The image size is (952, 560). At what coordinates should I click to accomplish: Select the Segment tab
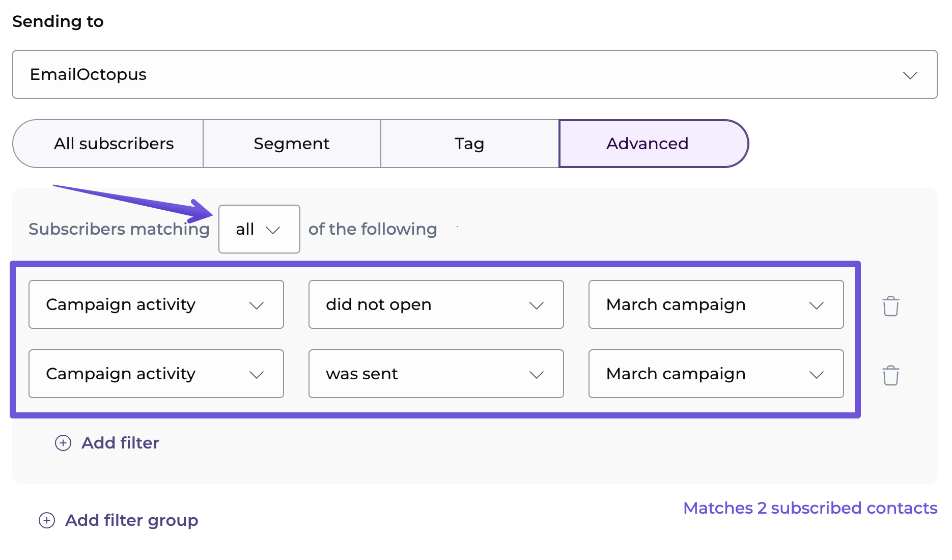(x=292, y=144)
